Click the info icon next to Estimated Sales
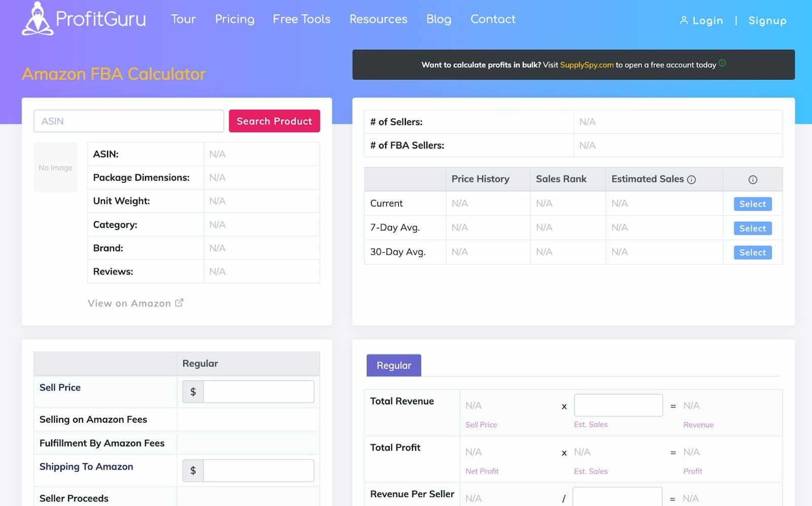812x506 pixels. (691, 180)
